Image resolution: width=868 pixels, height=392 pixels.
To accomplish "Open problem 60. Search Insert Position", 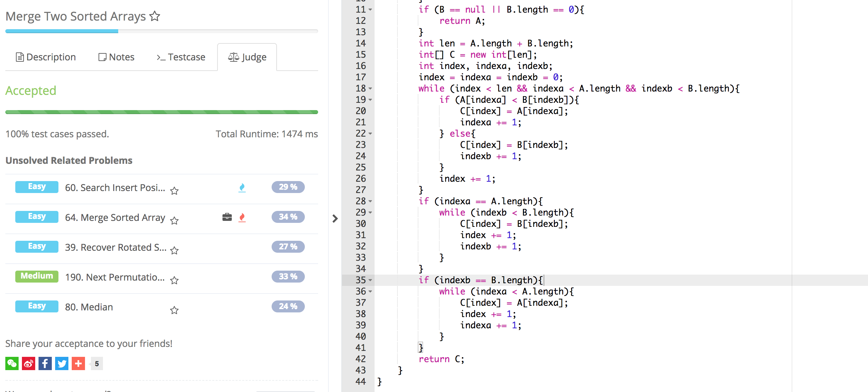I will tap(115, 187).
